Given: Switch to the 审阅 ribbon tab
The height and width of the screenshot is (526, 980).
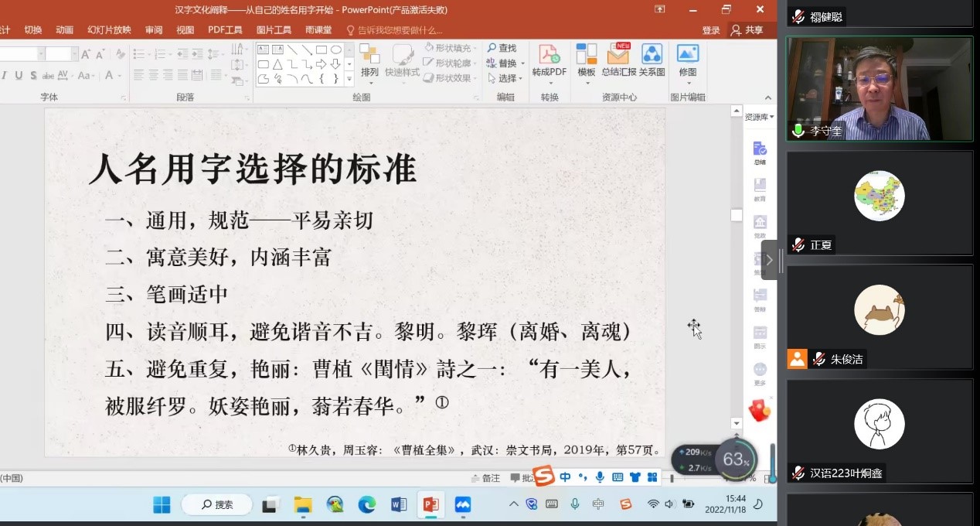Looking at the screenshot, I should click(x=154, y=30).
